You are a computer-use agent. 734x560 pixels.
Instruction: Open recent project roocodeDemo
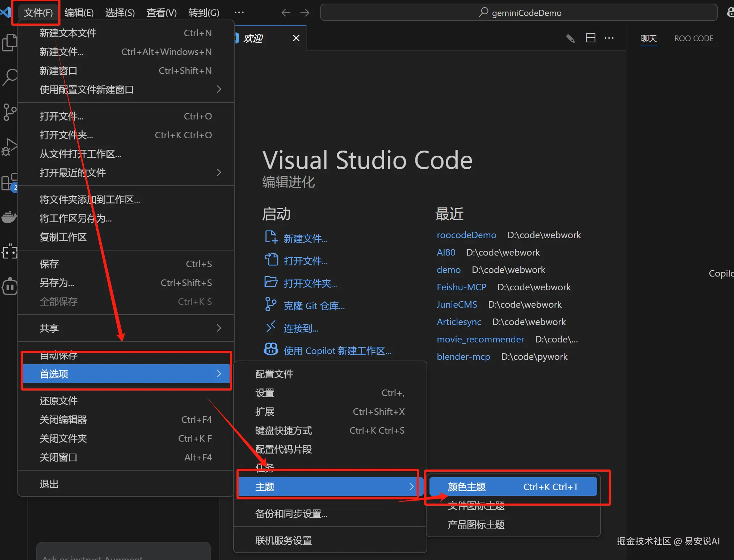pos(466,235)
